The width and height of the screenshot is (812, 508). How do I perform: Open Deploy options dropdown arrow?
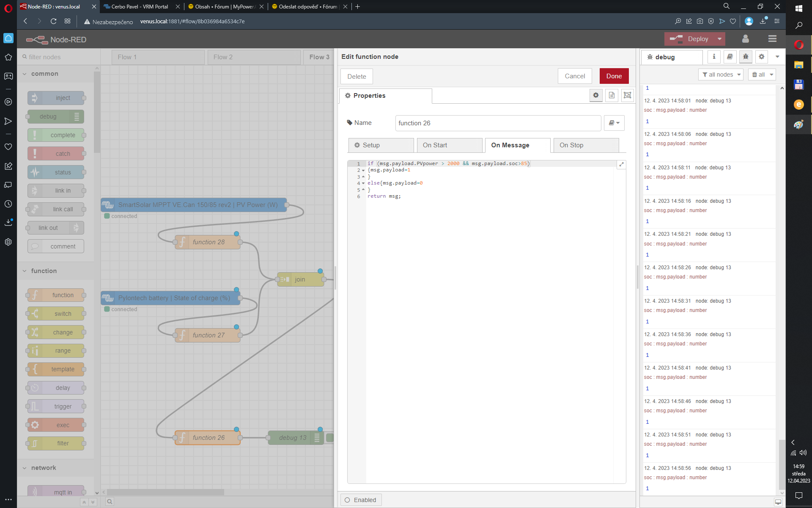click(719, 39)
